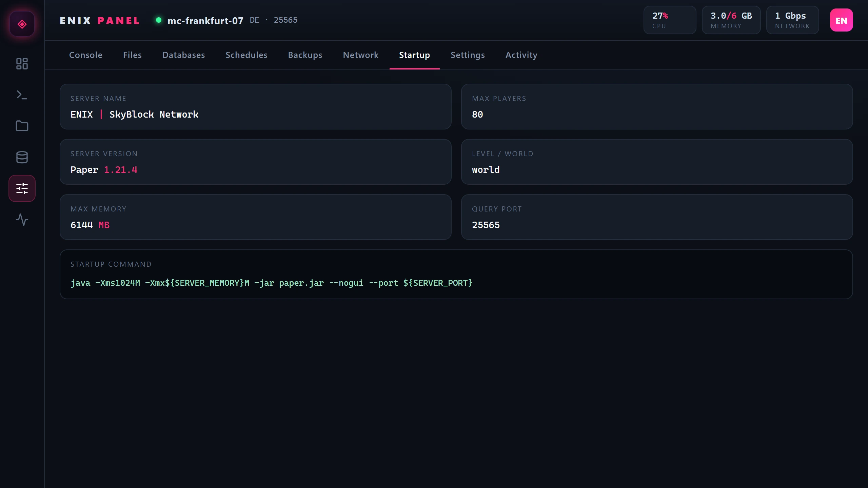This screenshot has width=868, height=488.
Task: Edit the Server Version Paper 1.21.4 field
Action: click(x=255, y=162)
